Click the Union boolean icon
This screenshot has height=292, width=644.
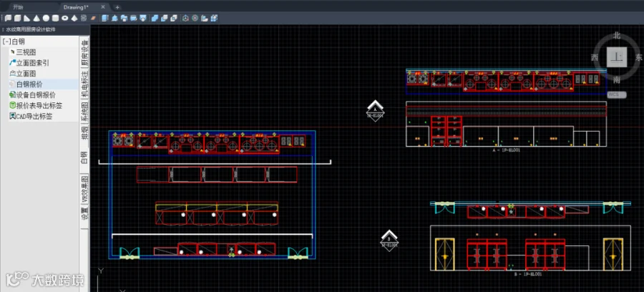tap(155, 18)
